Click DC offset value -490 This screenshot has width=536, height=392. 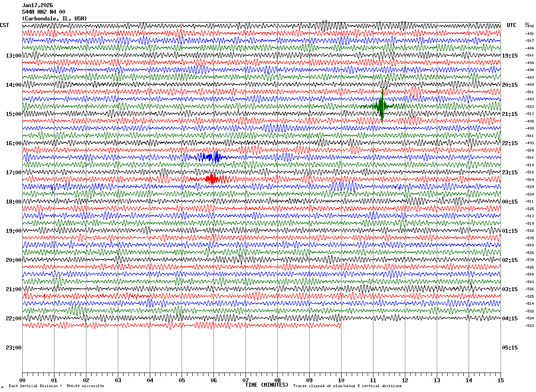529,34
